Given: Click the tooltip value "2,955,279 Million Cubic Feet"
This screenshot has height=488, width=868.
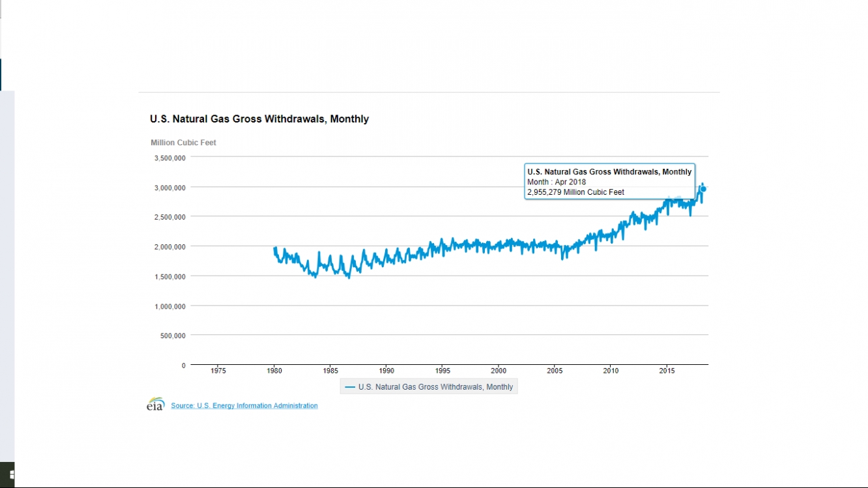Looking at the screenshot, I should [575, 192].
